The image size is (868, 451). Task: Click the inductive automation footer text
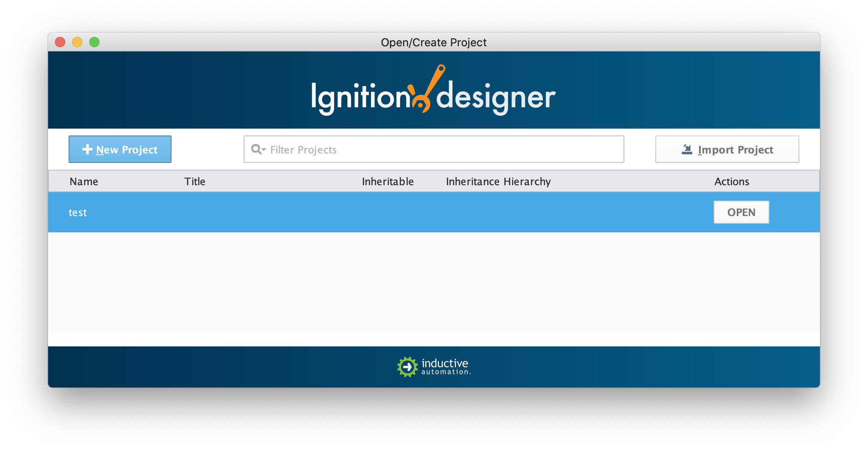445,367
